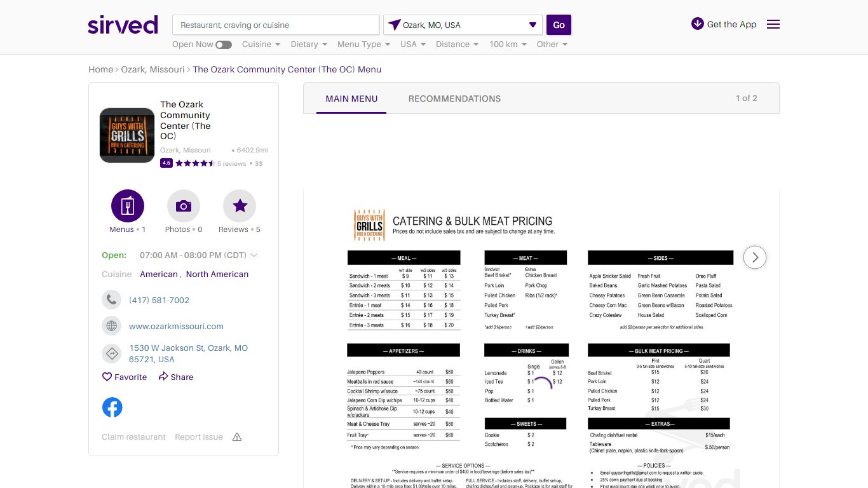This screenshot has width=868, height=488.
Task: Click the Home breadcrumb link
Action: tap(101, 69)
